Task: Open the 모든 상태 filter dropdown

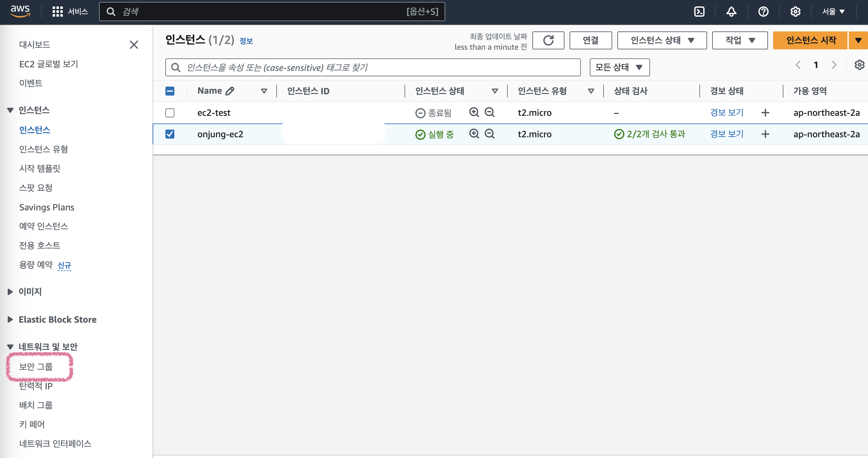Action: click(619, 67)
